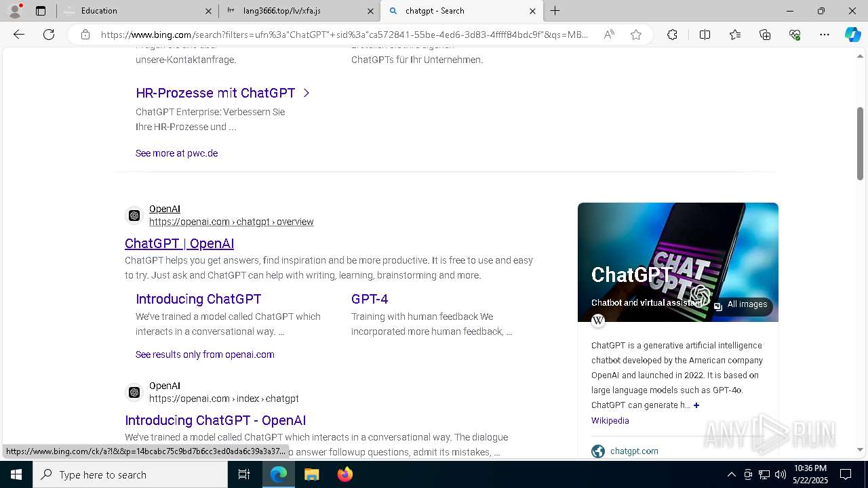Open the network status tray icon
This screenshot has height=488, width=868.
point(764,474)
